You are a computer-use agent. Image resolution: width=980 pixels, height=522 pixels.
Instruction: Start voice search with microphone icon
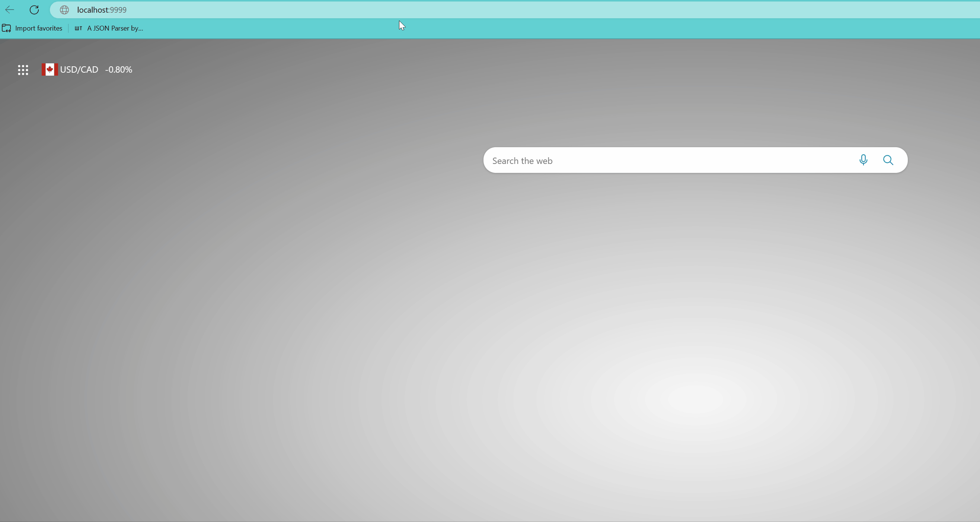click(863, 160)
